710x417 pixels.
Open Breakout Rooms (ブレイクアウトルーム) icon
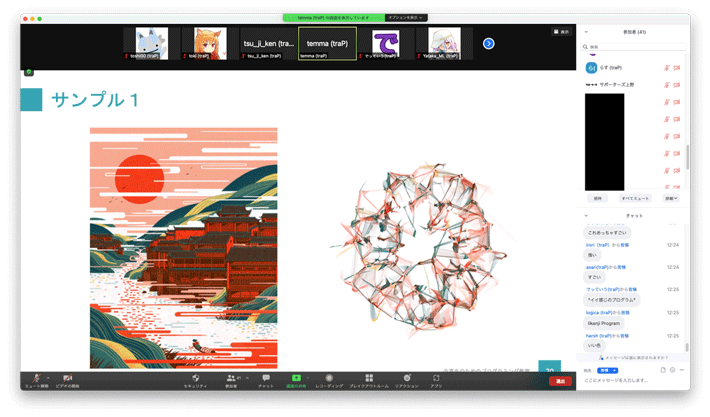[x=369, y=379]
